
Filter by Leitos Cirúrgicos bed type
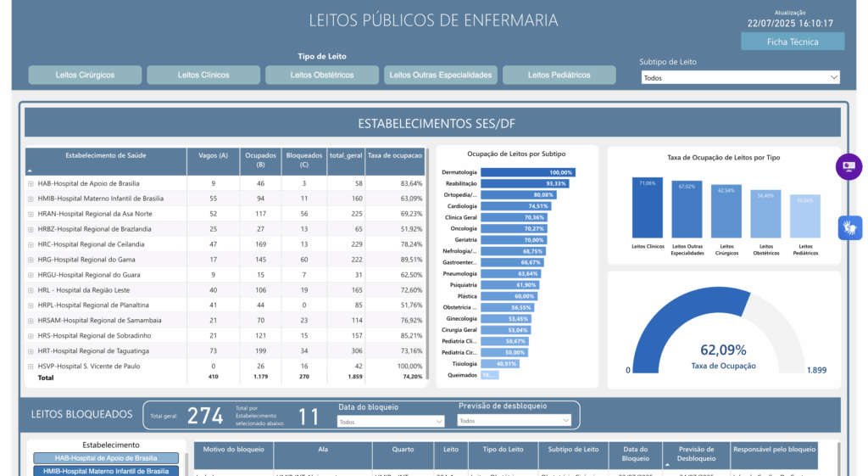(85, 75)
